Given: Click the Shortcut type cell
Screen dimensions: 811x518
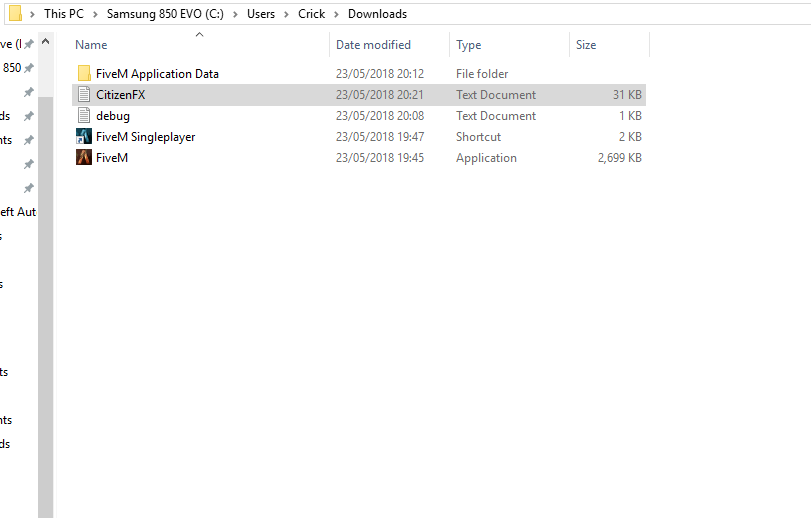Looking at the screenshot, I should [478, 137].
